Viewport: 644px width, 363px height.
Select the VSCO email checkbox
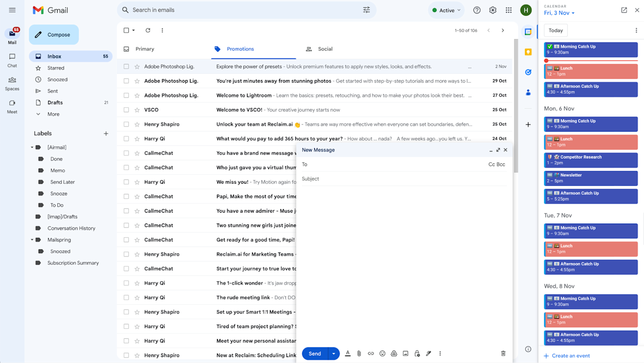pos(126,109)
